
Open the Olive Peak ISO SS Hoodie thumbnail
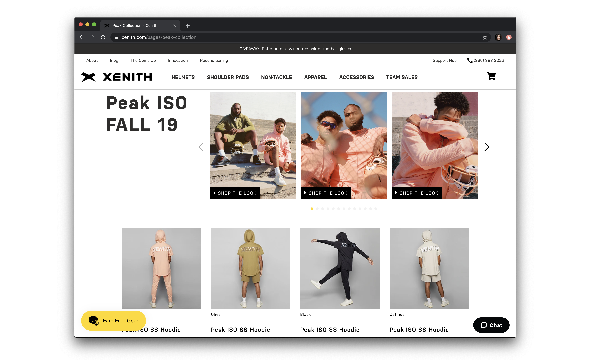click(x=250, y=268)
